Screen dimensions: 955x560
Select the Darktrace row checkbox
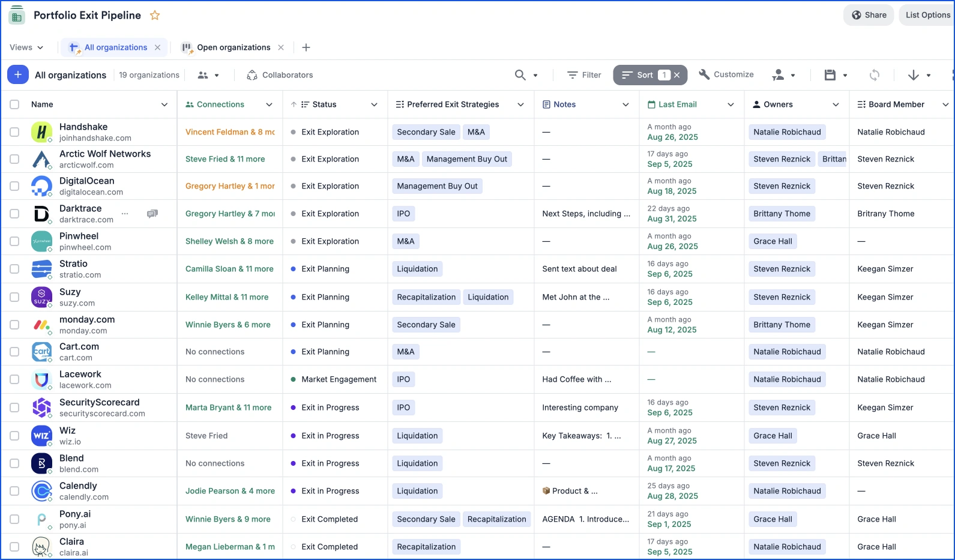[14, 214]
